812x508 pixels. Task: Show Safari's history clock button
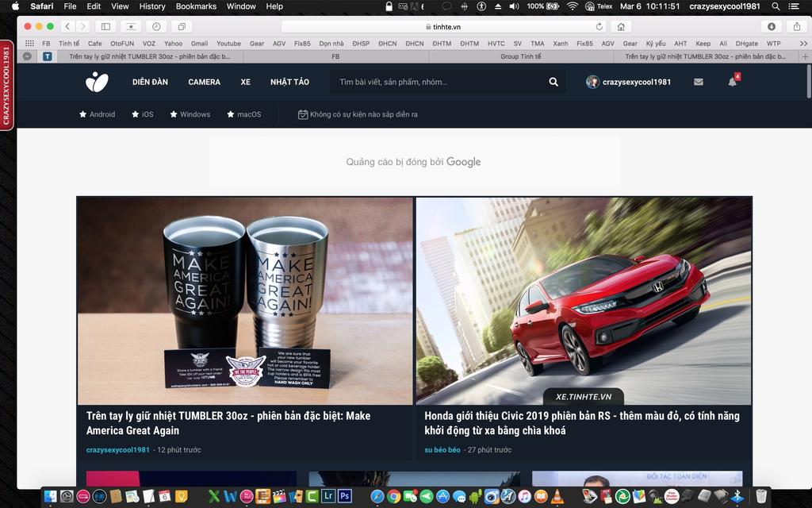[x=156, y=26]
